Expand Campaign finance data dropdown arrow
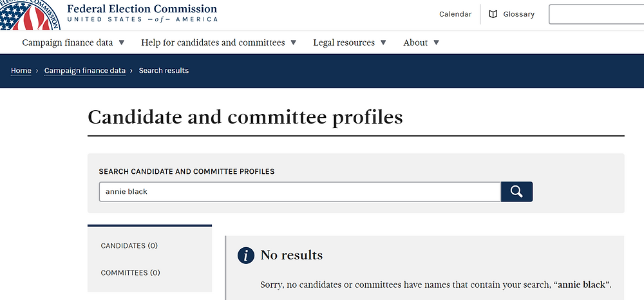This screenshot has width=644, height=300. pos(121,42)
